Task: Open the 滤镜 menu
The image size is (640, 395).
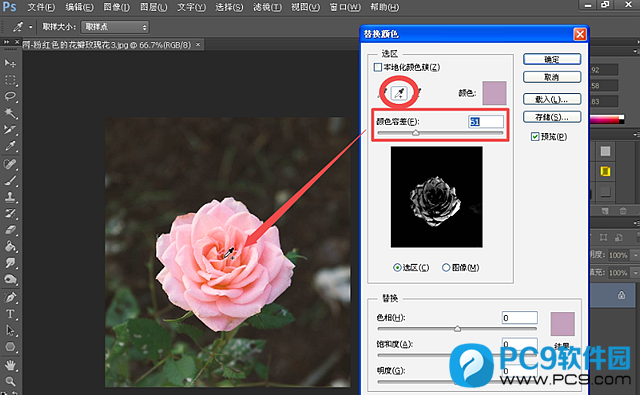Action: point(267,7)
